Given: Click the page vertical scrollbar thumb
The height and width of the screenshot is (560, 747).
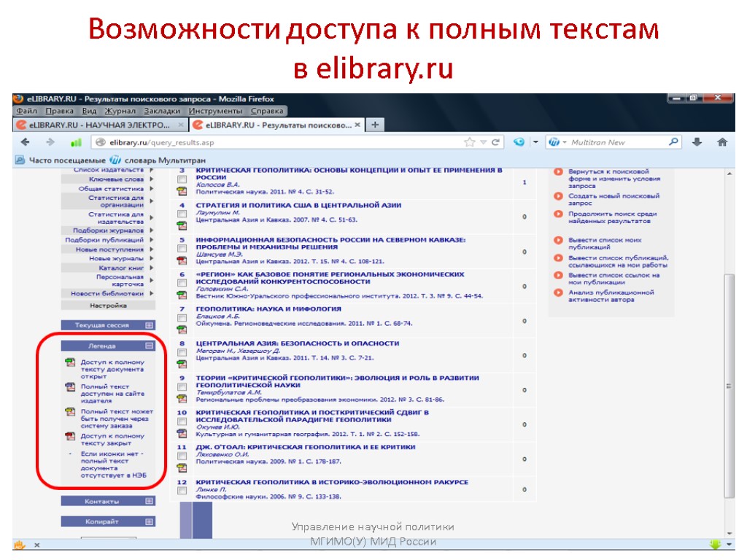Looking at the screenshot, I should pyautogui.click(x=729, y=386).
